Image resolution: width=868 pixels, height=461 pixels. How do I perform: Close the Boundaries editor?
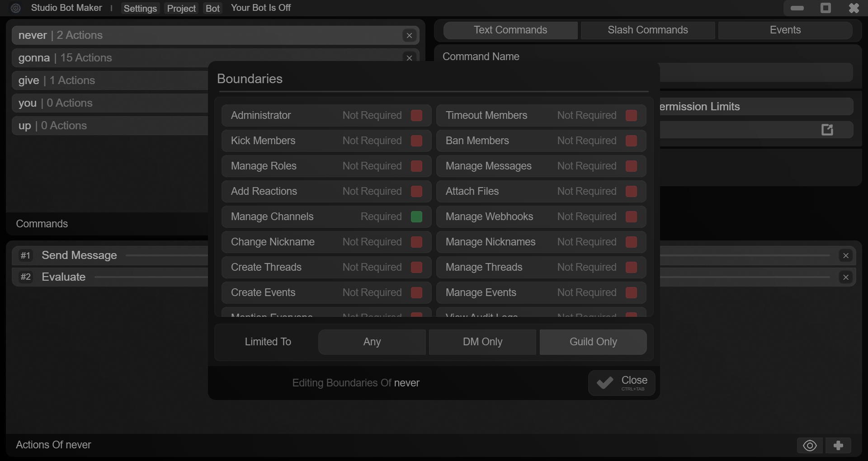click(x=621, y=382)
